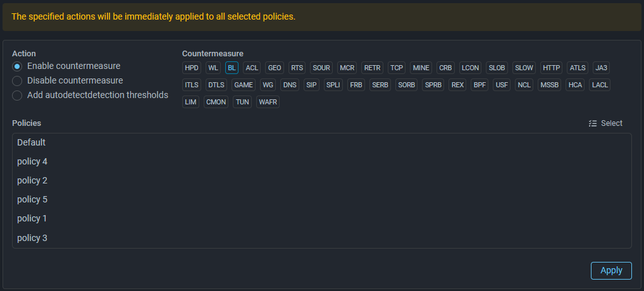Toggle the TCP countermeasure tag

pos(397,68)
